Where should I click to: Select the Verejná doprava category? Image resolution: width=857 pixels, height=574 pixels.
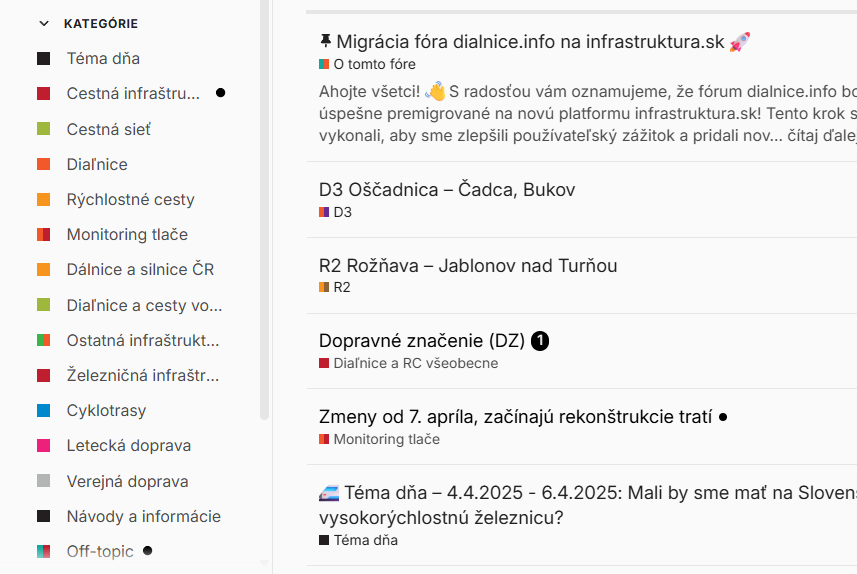pyautogui.click(x=127, y=481)
